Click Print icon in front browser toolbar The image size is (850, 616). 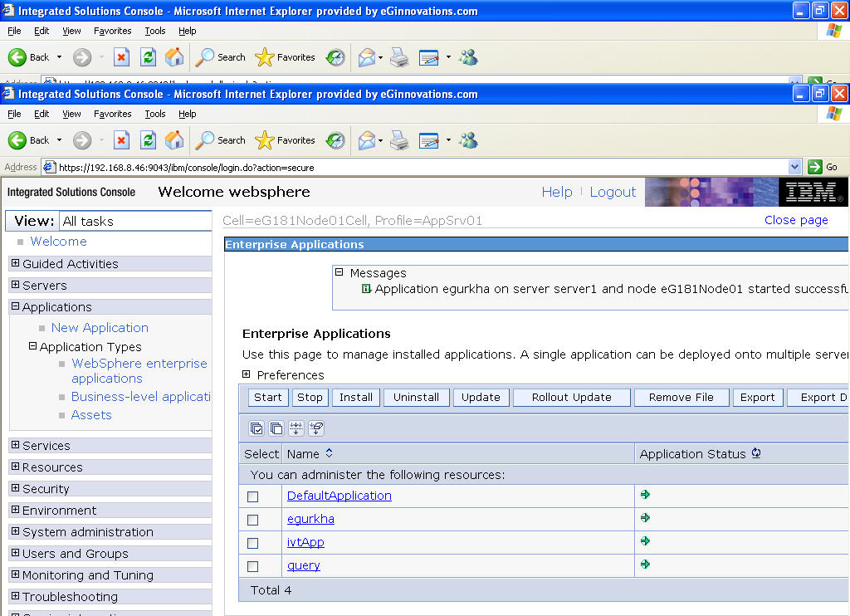tap(399, 140)
